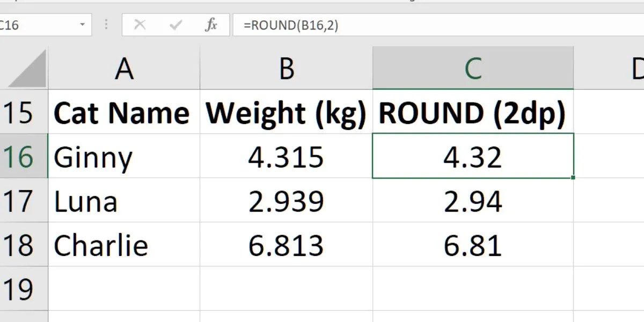
Task: Click the Insert Function fx icon
Action: tap(210, 24)
